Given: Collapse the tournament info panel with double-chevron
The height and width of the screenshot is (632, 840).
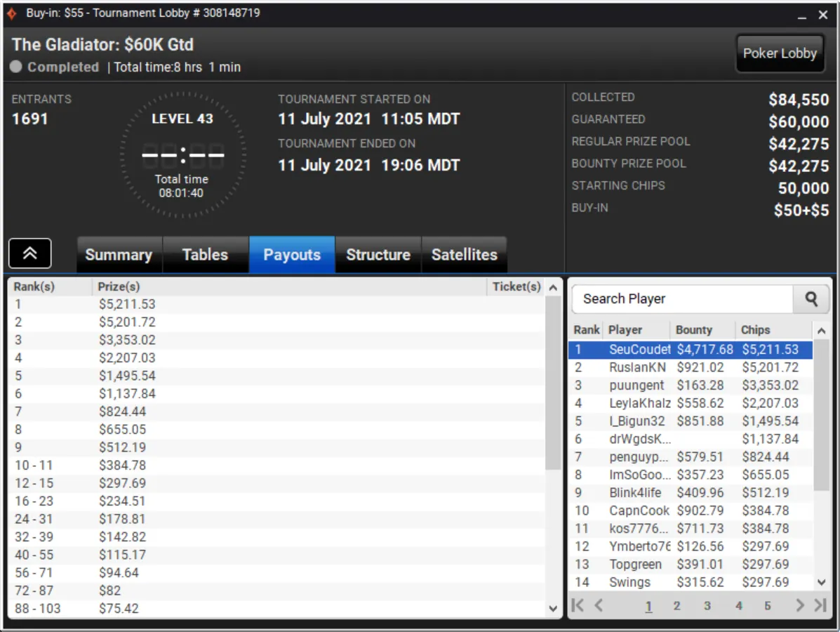Looking at the screenshot, I should point(30,254).
